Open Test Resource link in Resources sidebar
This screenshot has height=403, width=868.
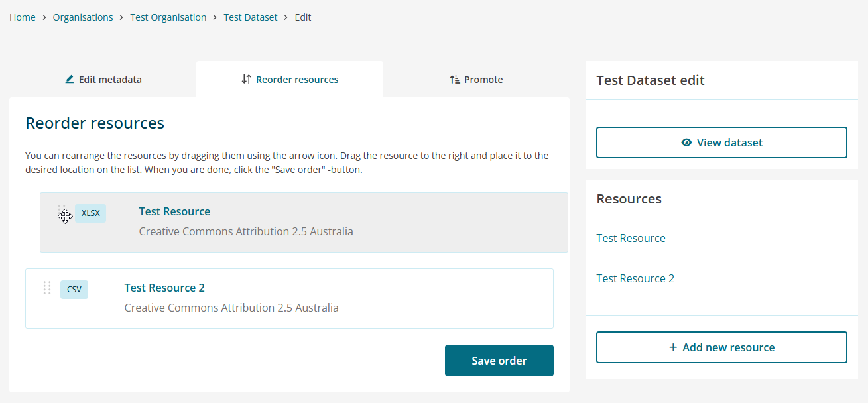tap(631, 238)
